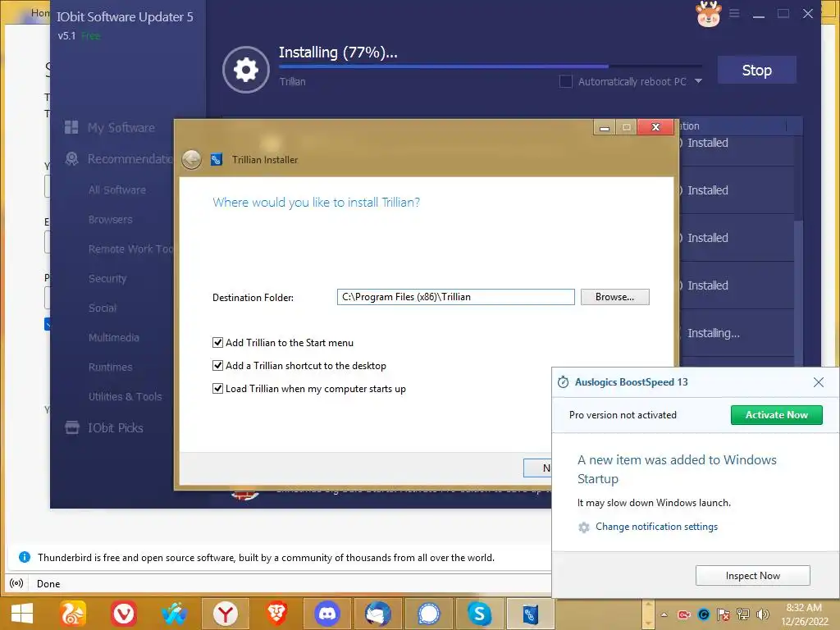Viewport: 840px width, 630px height.
Task: Click the IObit reindeer mascot icon
Action: [x=708, y=14]
